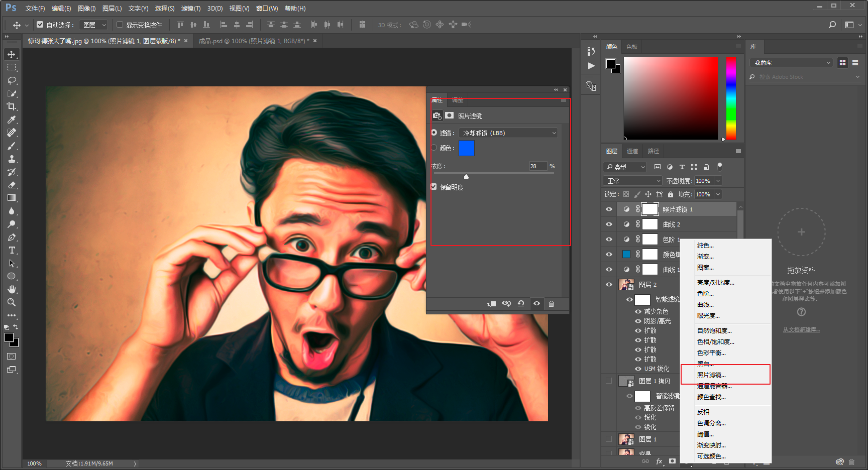Toggle the Auto-Select checkbox

pyautogui.click(x=40, y=24)
